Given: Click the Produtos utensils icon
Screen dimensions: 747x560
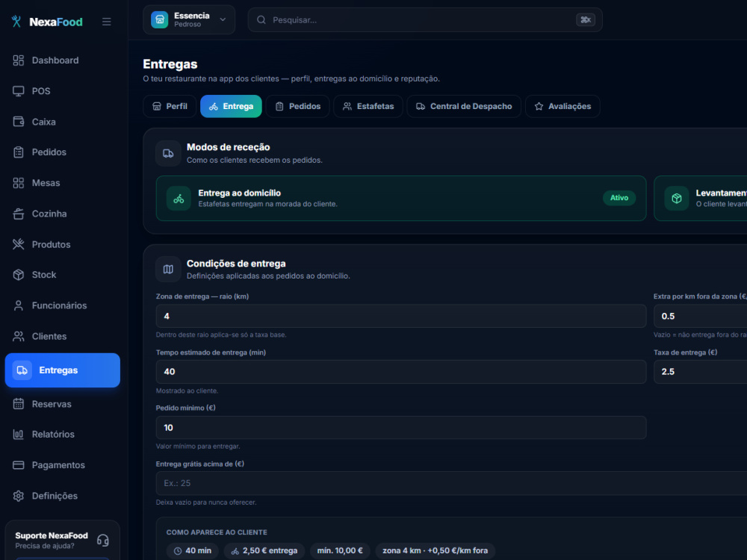Looking at the screenshot, I should click(19, 244).
